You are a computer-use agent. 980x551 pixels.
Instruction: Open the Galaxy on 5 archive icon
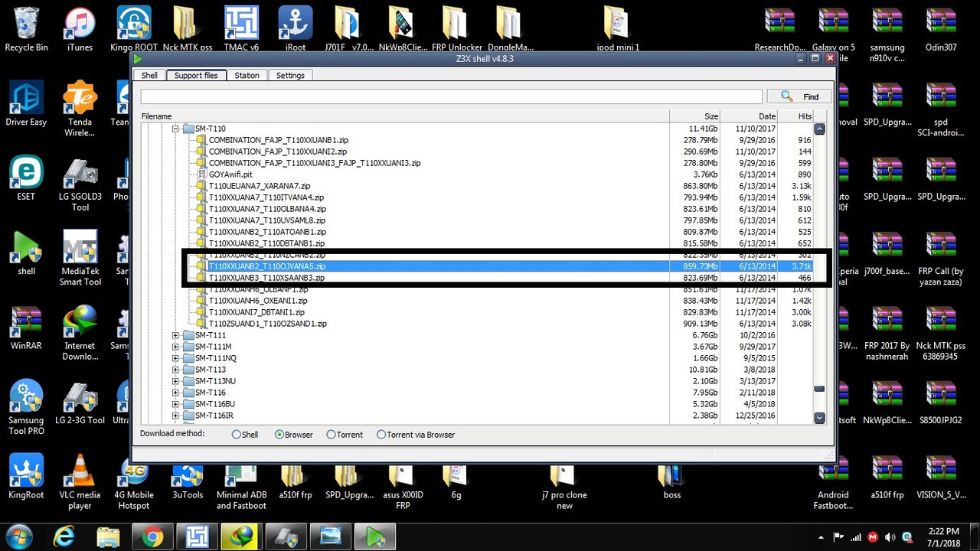coord(833,34)
